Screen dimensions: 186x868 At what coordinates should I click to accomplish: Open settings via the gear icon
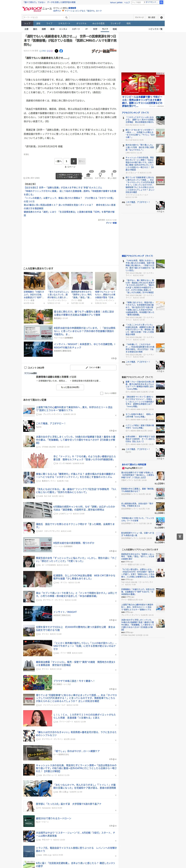pos(161,17)
